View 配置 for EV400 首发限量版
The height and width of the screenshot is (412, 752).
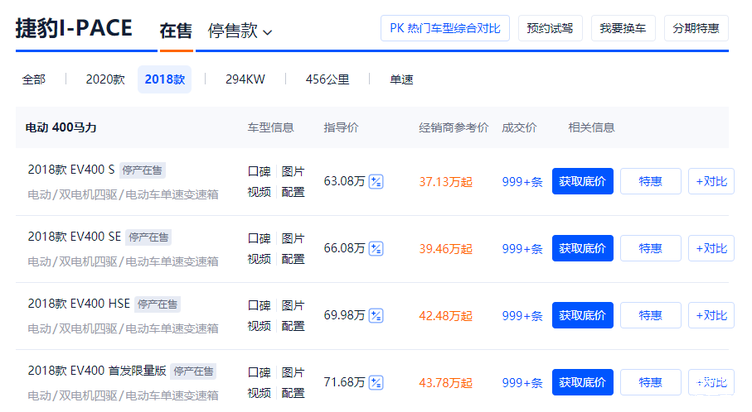tap(293, 393)
